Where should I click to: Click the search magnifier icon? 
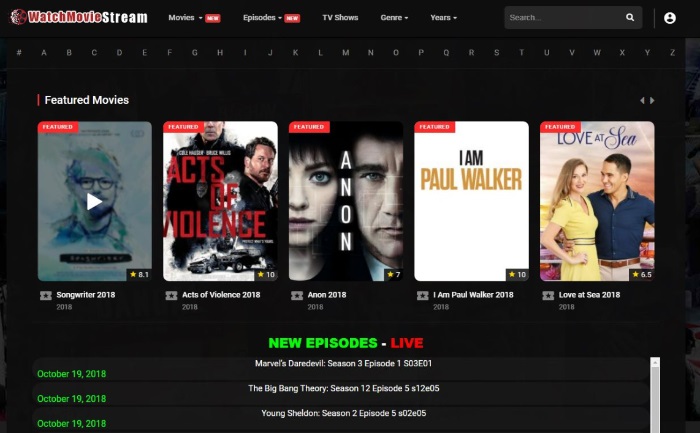click(630, 17)
